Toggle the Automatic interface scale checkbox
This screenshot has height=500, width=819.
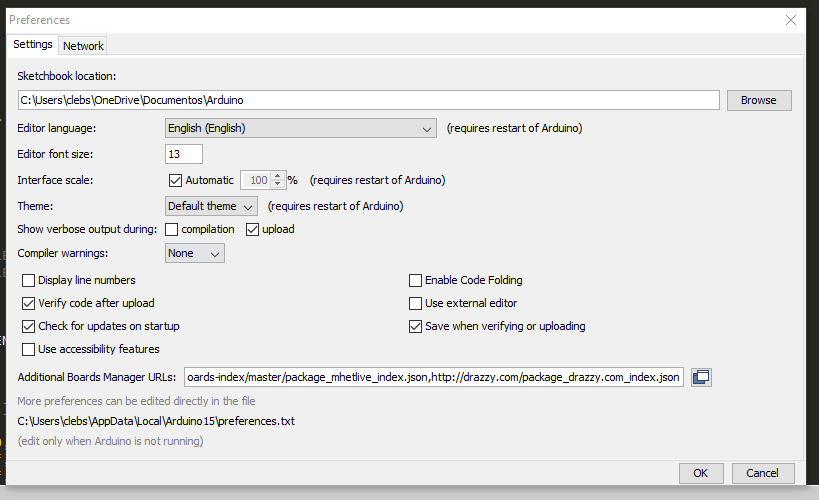tap(175, 180)
